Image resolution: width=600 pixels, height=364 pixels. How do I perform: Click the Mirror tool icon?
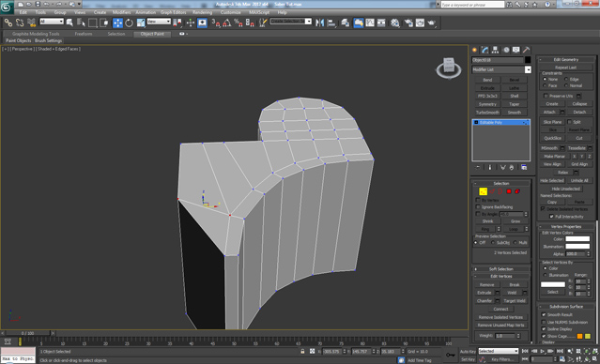[x=319, y=23]
